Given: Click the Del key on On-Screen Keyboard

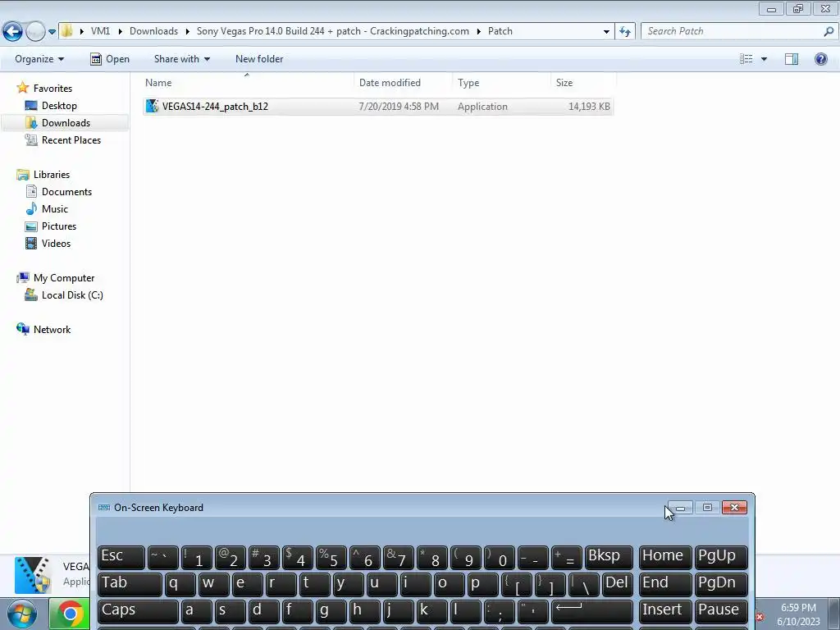Looking at the screenshot, I should [617, 584].
